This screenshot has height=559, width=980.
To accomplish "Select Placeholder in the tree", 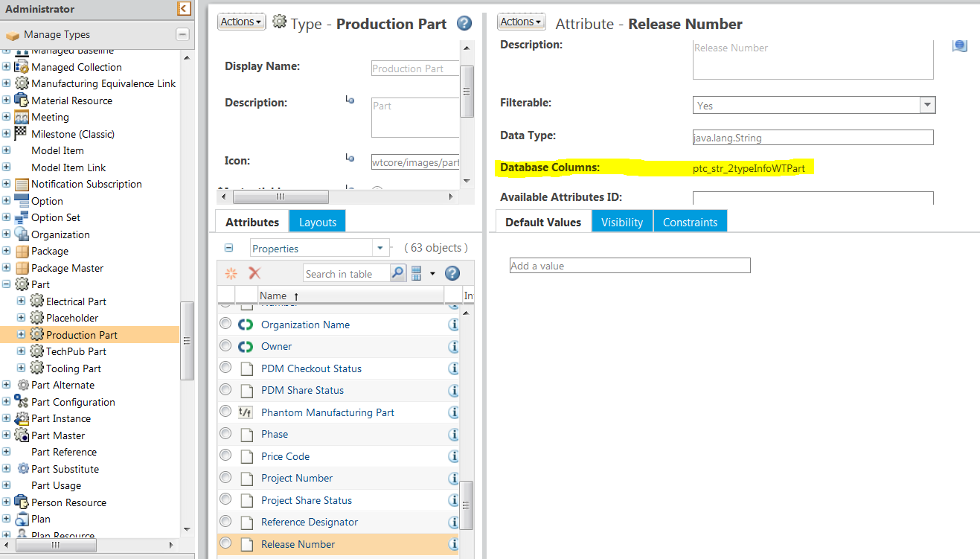I will coord(72,318).
